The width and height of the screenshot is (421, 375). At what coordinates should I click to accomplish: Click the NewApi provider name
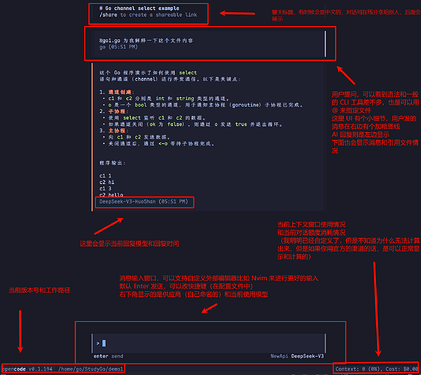pos(279,356)
